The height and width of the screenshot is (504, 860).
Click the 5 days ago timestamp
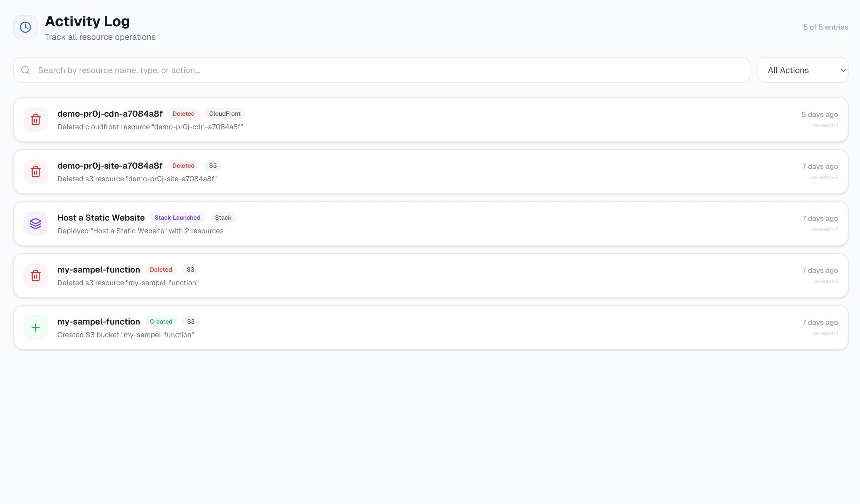point(820,115)
